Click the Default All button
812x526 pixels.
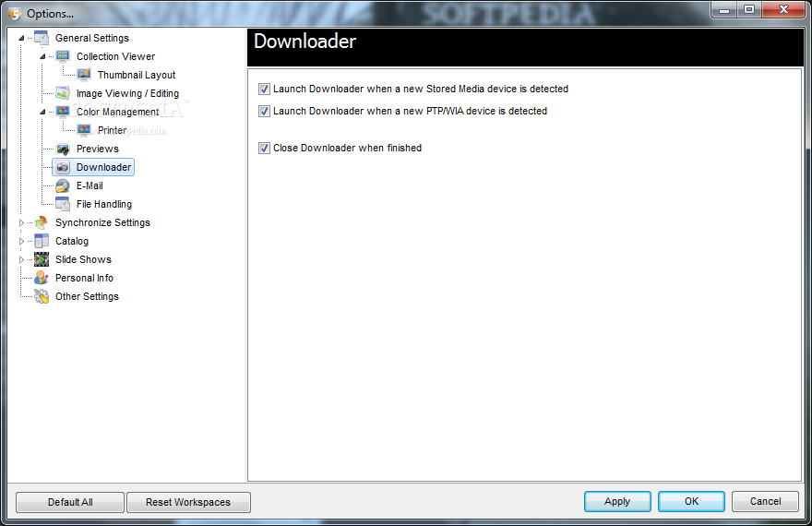click(70, 502)
